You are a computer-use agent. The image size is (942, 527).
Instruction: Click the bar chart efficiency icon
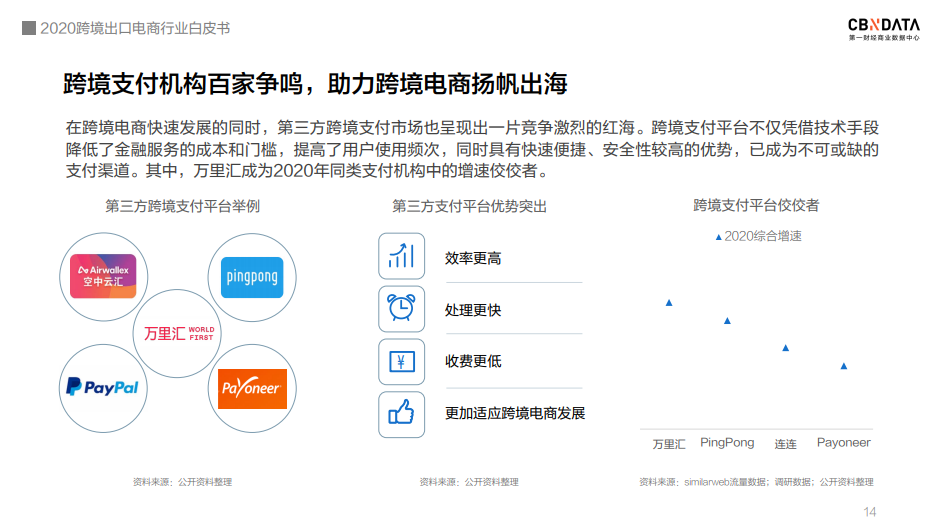(x=401, y=256)
